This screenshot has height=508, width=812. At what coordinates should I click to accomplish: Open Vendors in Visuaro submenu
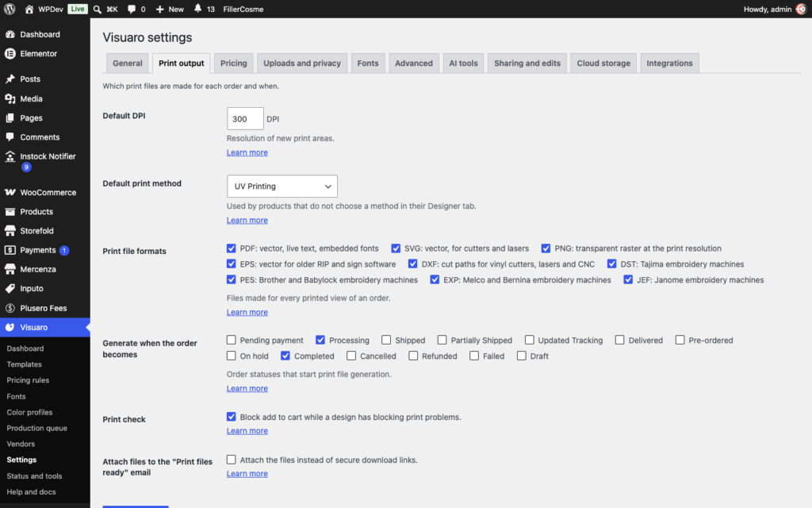pos(21,444)
